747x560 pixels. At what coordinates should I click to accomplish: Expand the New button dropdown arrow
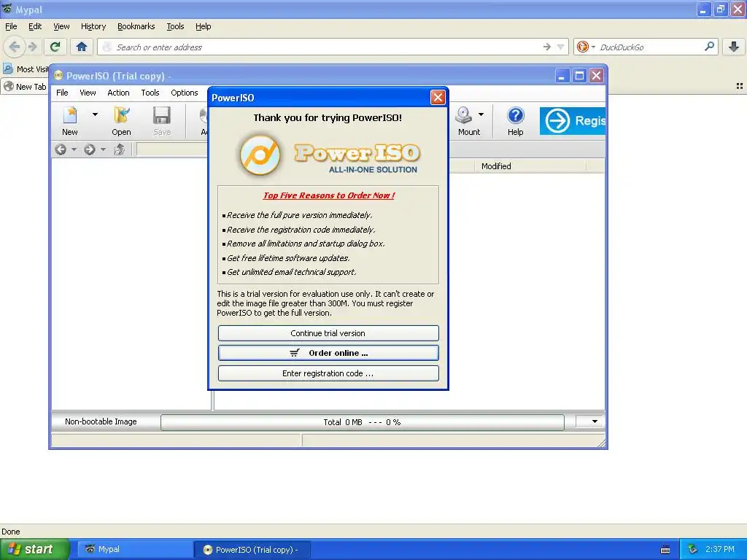pos(95,114)
